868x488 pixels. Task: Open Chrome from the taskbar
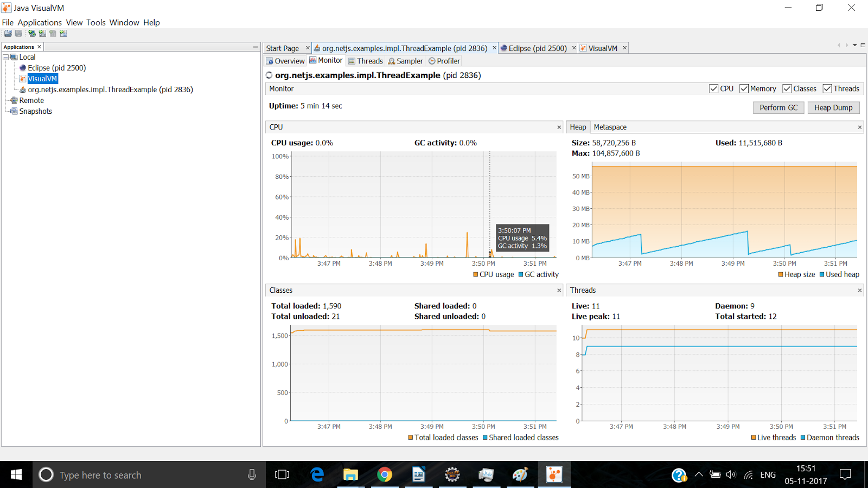tap(385, 475)
